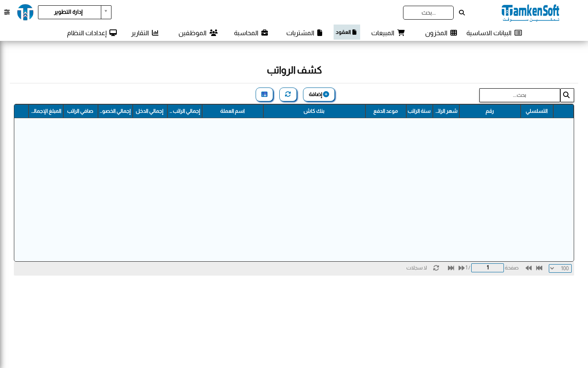Sort by the إجمالي الدخل column header
Image resolution: width=588 pixels, height=368 pixels.
(x=150, y=111)
